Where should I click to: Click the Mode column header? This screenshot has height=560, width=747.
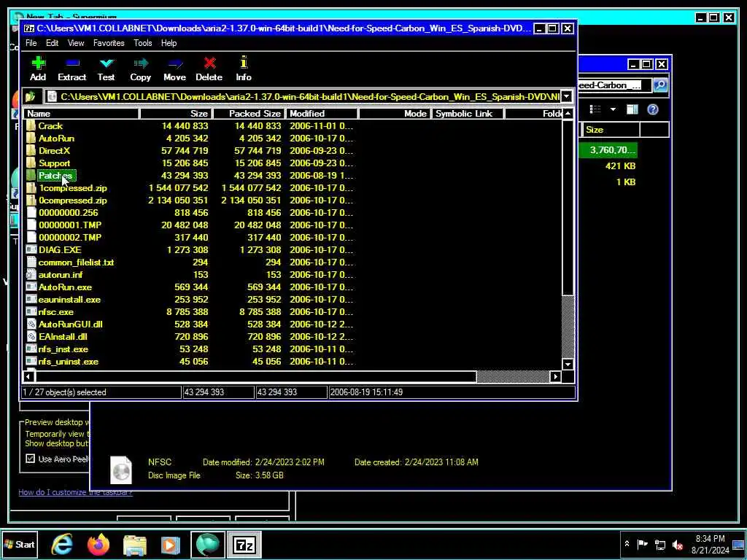click(395, 113)
